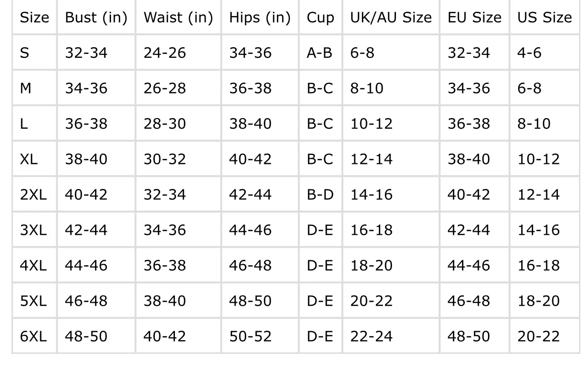The height and width of the screenshot is (373, 588).
Task: Click the hips value 50-52
Action: pos(250,336)
